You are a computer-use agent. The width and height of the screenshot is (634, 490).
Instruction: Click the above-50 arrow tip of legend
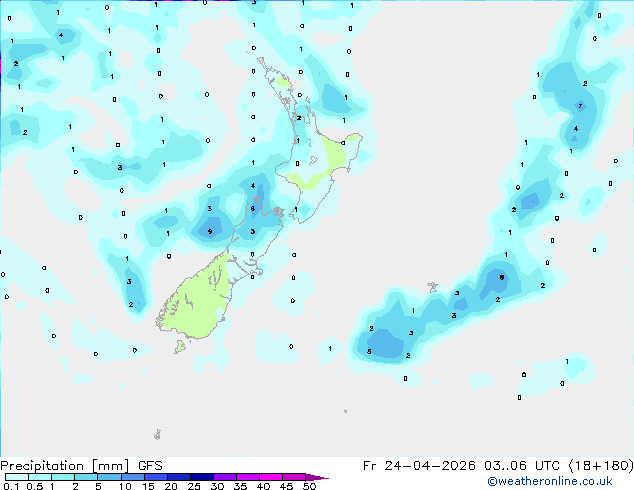(317, 477)
